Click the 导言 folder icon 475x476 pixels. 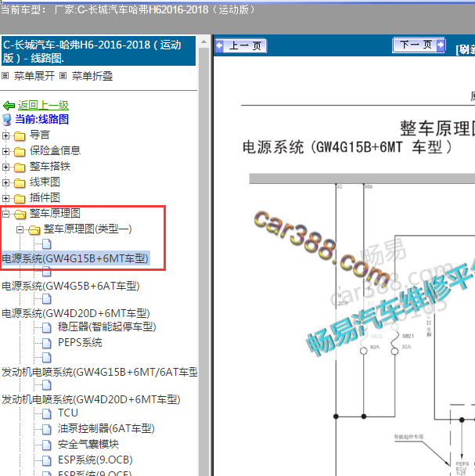pyautogui.click(x=20, y=136)
